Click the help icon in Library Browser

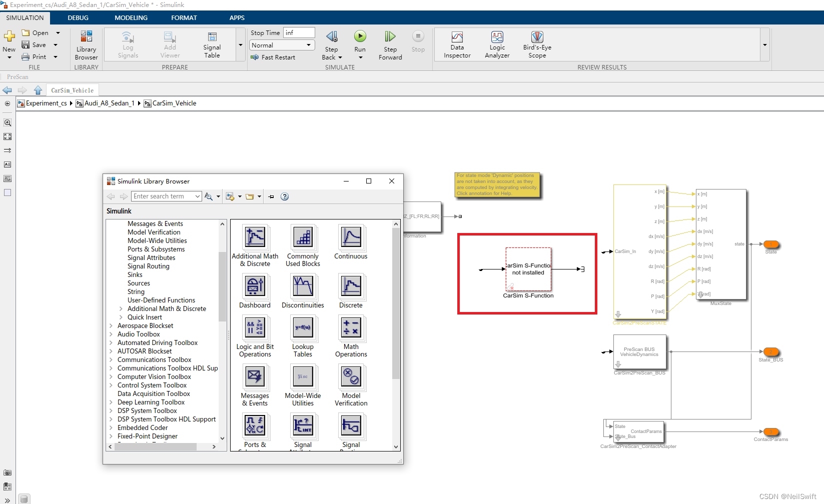point(285,196)
